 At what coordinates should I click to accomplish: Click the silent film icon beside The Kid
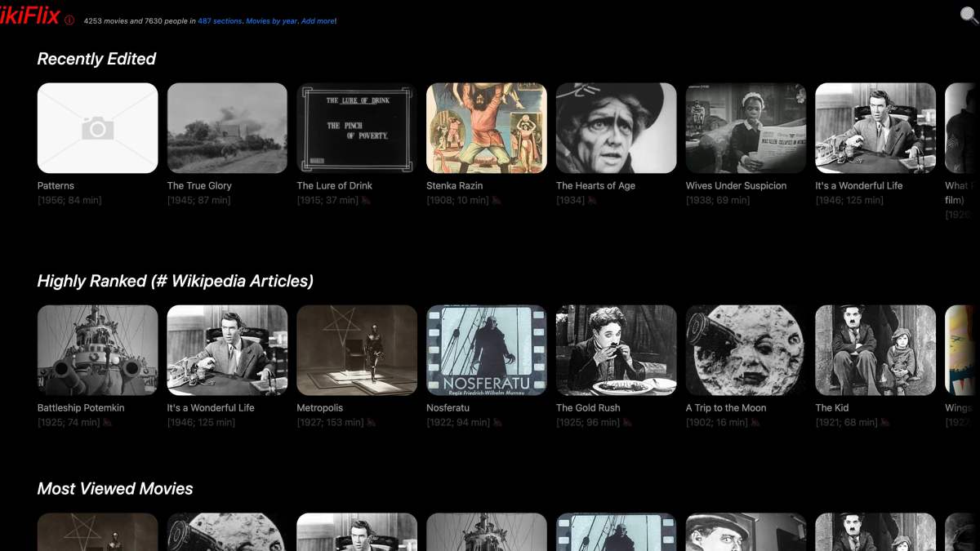point(885,423)
